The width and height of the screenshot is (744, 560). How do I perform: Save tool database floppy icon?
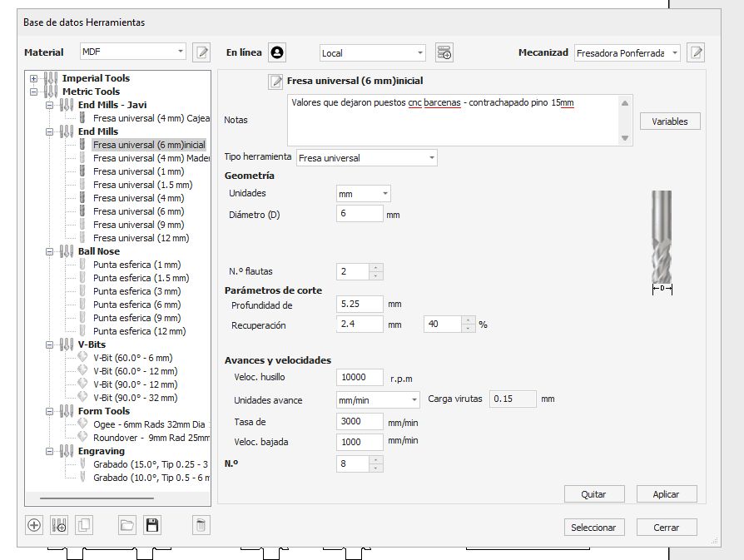point(152,525)
